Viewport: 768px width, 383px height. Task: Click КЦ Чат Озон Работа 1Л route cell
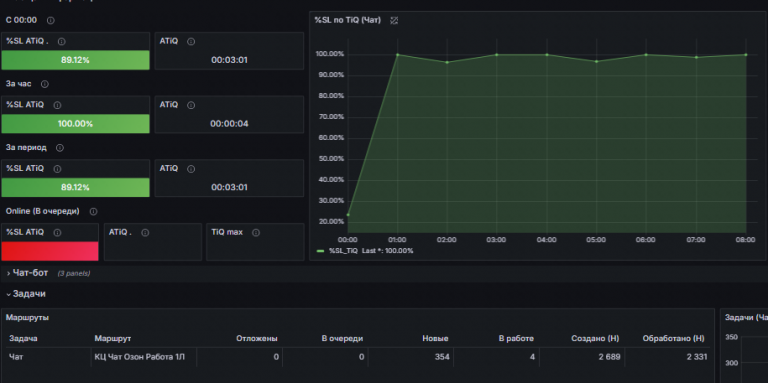point(140,357)
